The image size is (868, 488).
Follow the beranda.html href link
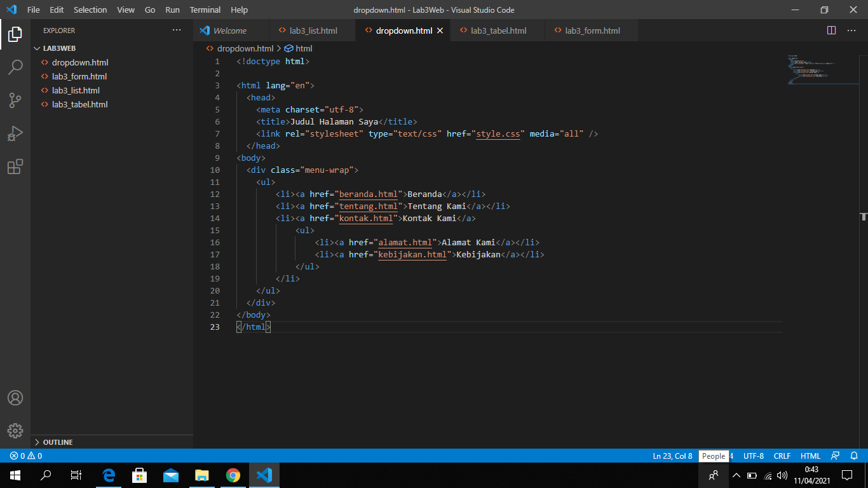pyautogui.click(x=369, y=194)
